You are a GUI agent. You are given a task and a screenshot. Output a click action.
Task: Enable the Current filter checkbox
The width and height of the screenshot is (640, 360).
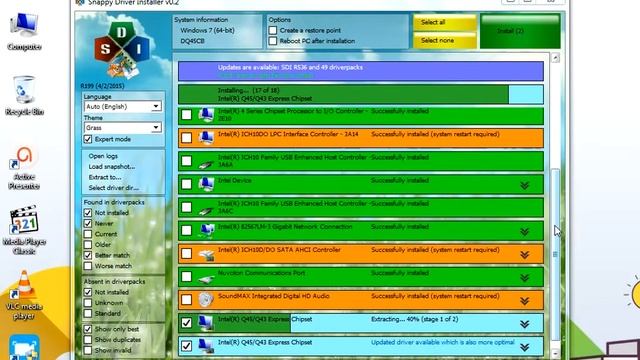coord(88,234)
